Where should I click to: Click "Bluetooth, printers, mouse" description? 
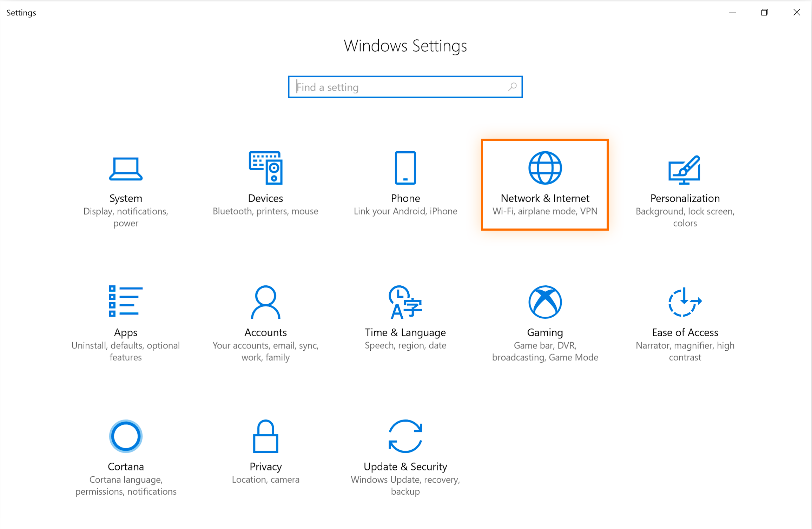coord(266,211)
